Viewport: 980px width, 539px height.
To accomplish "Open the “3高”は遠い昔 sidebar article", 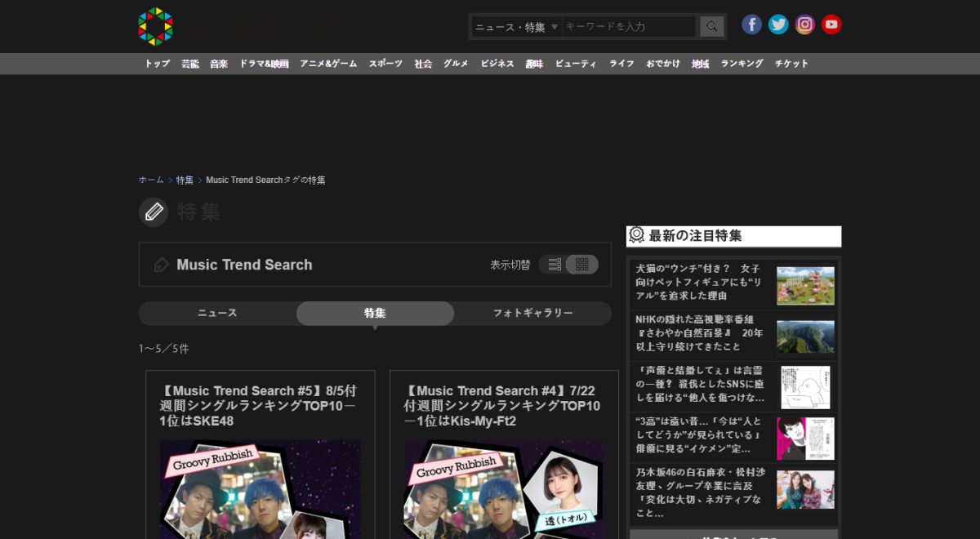I will coord(699,435).
